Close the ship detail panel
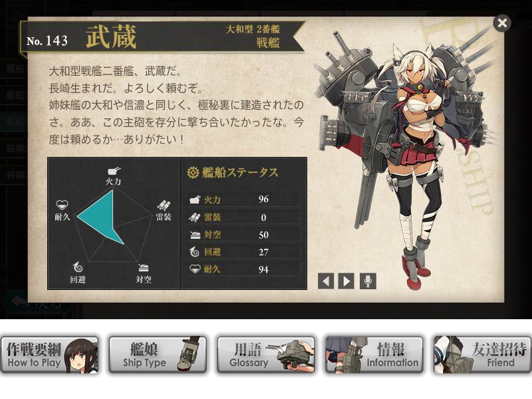 (x=502, y=23)
